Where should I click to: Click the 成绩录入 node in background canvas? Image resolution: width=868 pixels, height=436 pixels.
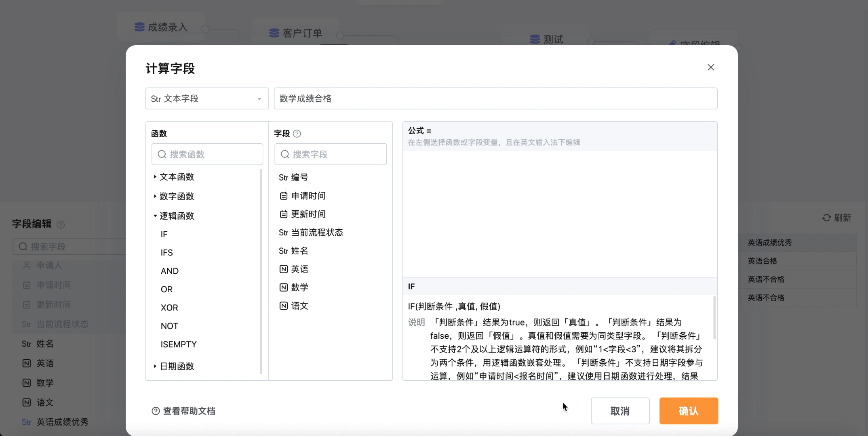pos(161,27)
